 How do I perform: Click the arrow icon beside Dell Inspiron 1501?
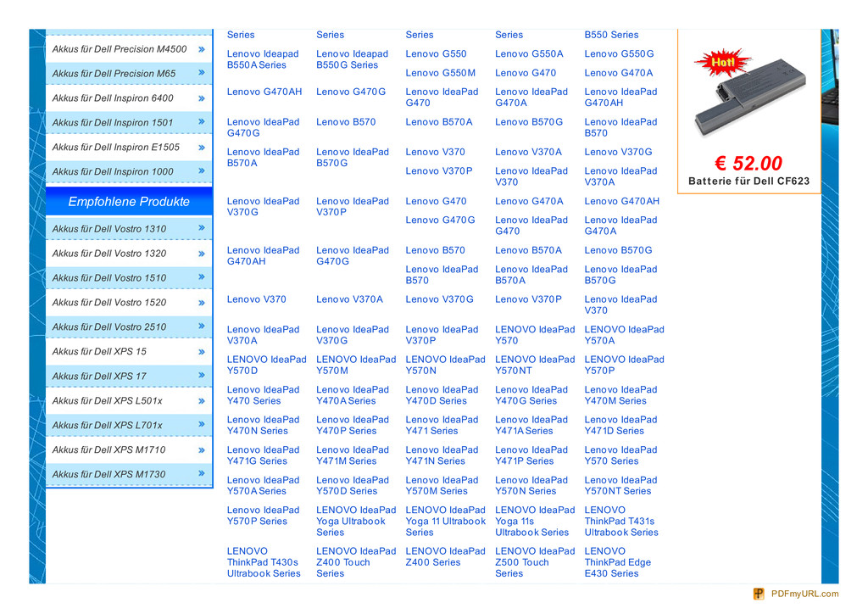click(x=202, y=122)
